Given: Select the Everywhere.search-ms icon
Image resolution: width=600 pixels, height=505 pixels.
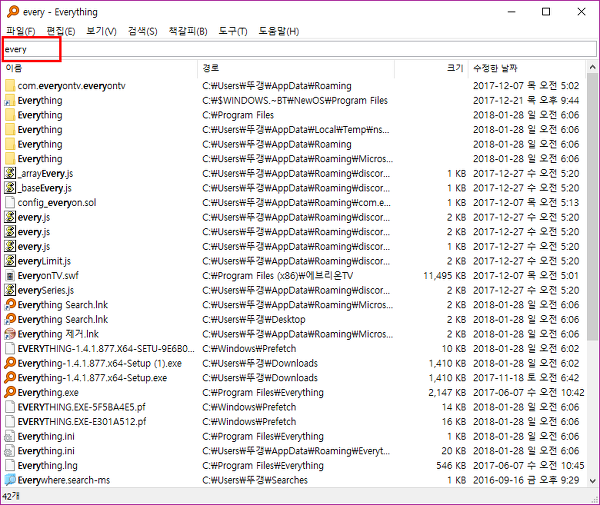Looking at the screenshot, I should (10, 480).
